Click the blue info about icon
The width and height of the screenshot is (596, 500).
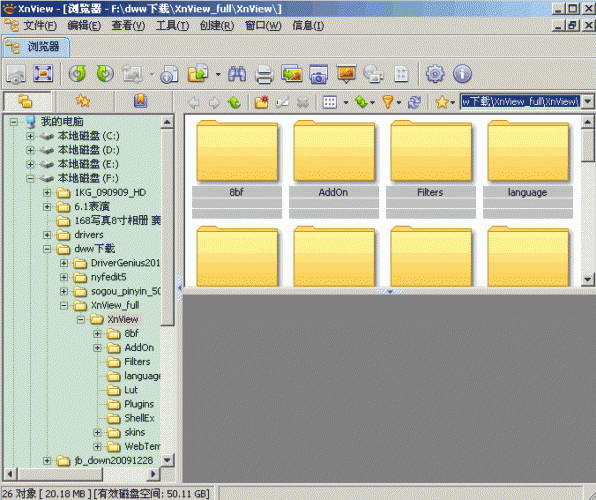click(x=462, y=74)
